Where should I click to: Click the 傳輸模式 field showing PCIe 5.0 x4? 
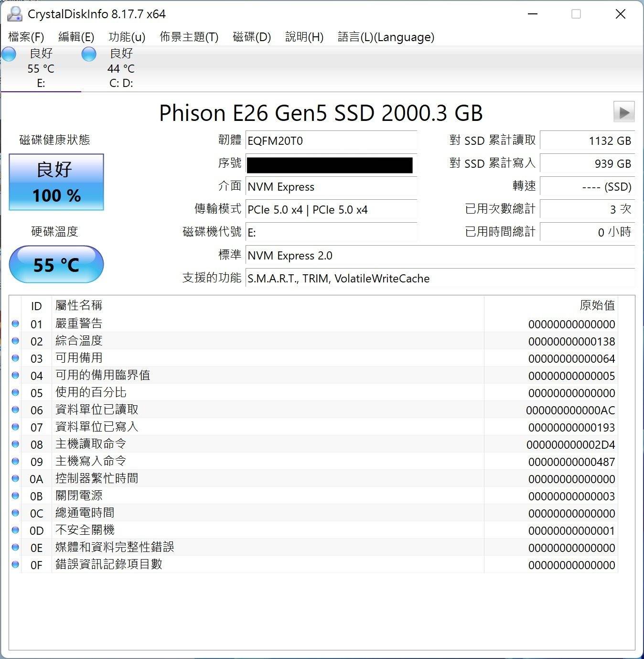pyautogui.click(x=331, y=210)
